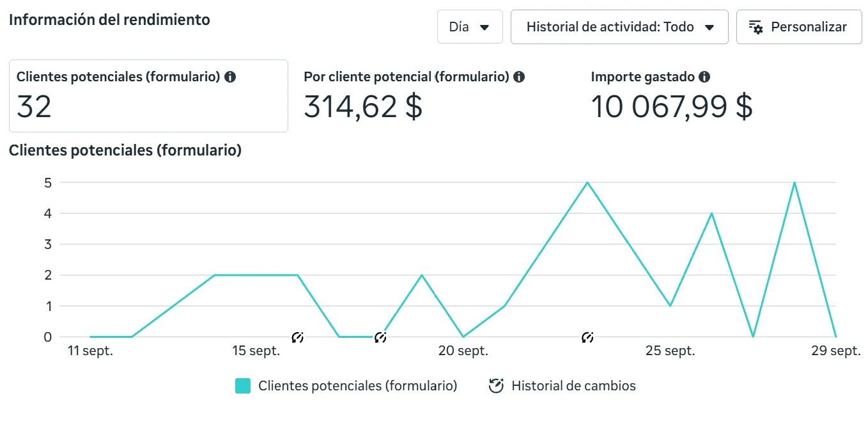Click info icon beside Por cliente potencial (formulario)
Screen dimensions: 868x446
point(519,77)
